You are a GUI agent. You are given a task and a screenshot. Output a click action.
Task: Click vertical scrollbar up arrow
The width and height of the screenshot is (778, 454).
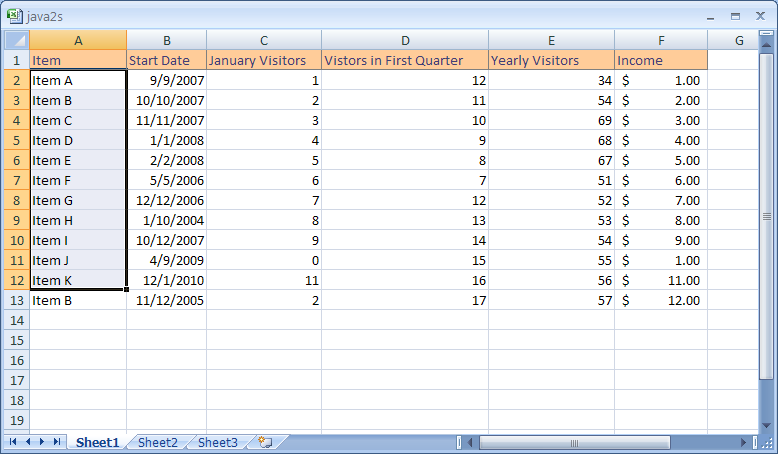click(766, 46)
